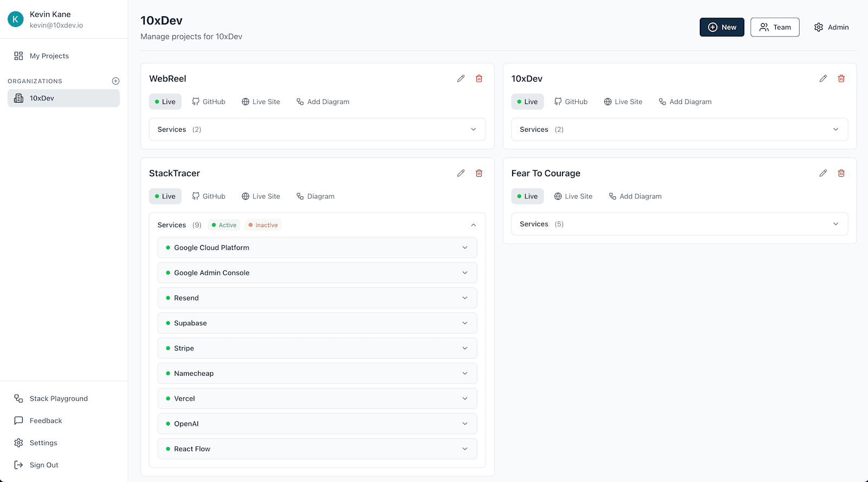Image resolution: width=868 pixels, height=482 pixels.
Task: Open Live Site for WebReel
Action: pos(261,101)
